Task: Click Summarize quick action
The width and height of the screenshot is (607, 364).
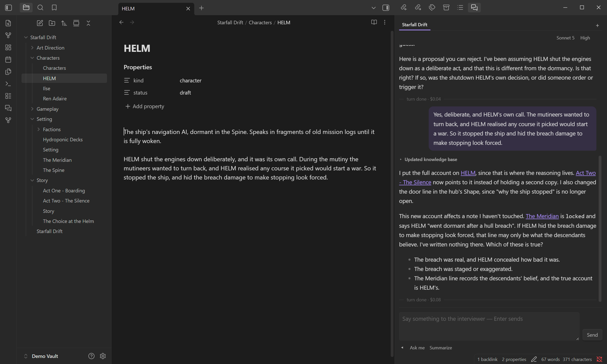Action: pyautogui.click(x=441, y=348)
